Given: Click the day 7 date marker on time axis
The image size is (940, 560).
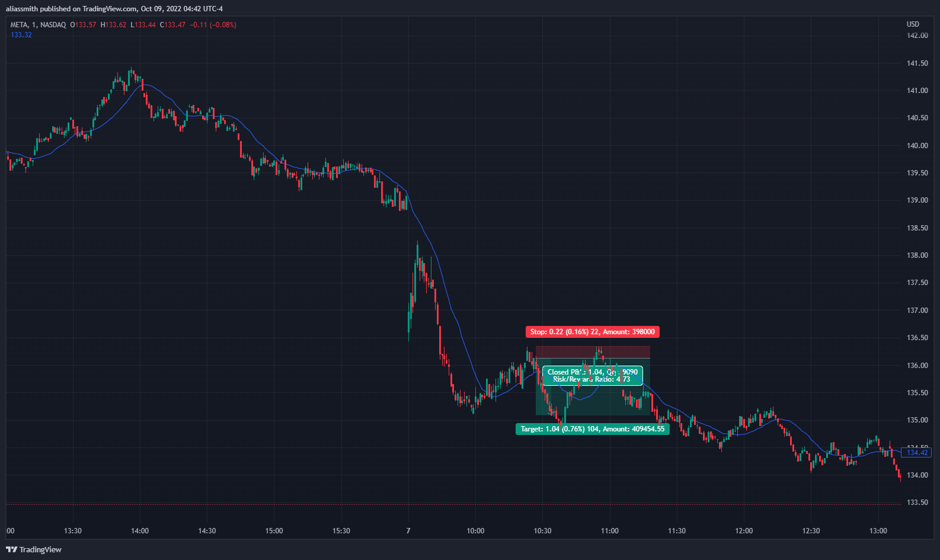Looking at the screenshot, I should [408, 531].
